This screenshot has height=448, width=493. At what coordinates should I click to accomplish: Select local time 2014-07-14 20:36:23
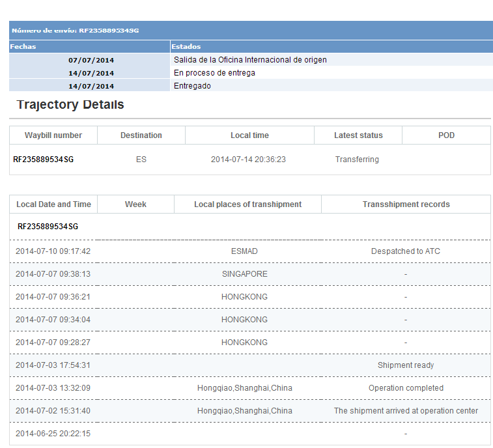(x=248, y=160)
